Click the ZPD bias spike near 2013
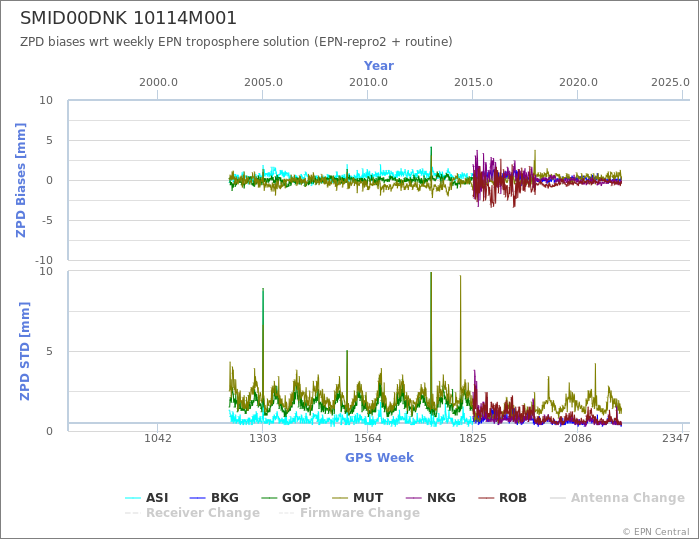This screenshot has width=700, height=540. point(431,161)
